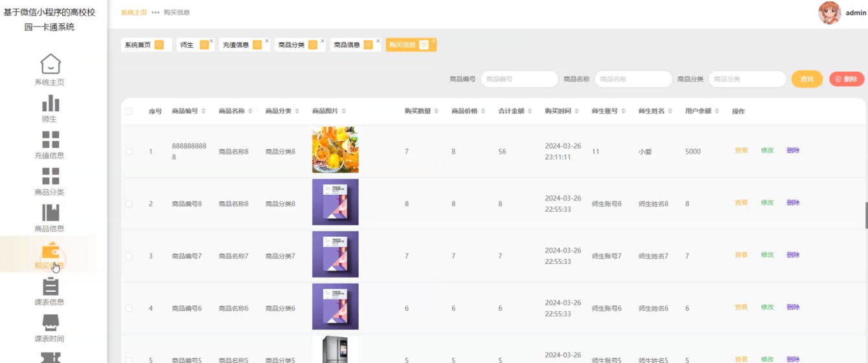Close the 购买信息 tab
The height and width of the screenshot is (363, 868).
point(433,41)
